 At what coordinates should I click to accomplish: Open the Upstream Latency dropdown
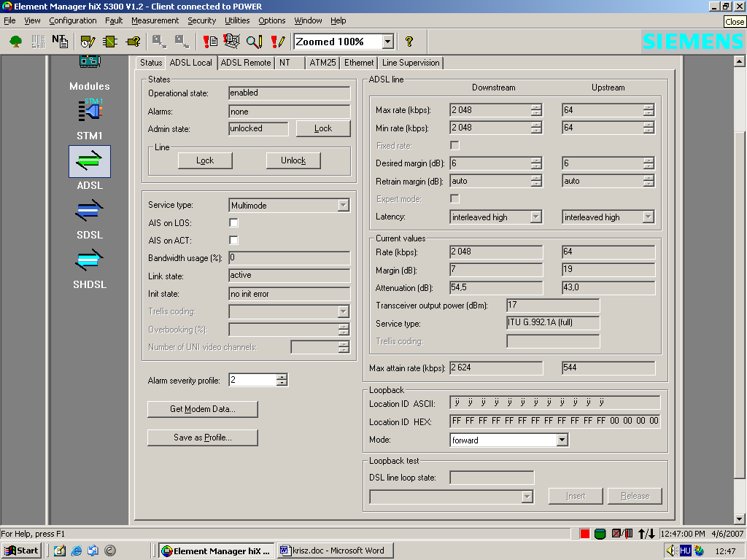(648, 217)
